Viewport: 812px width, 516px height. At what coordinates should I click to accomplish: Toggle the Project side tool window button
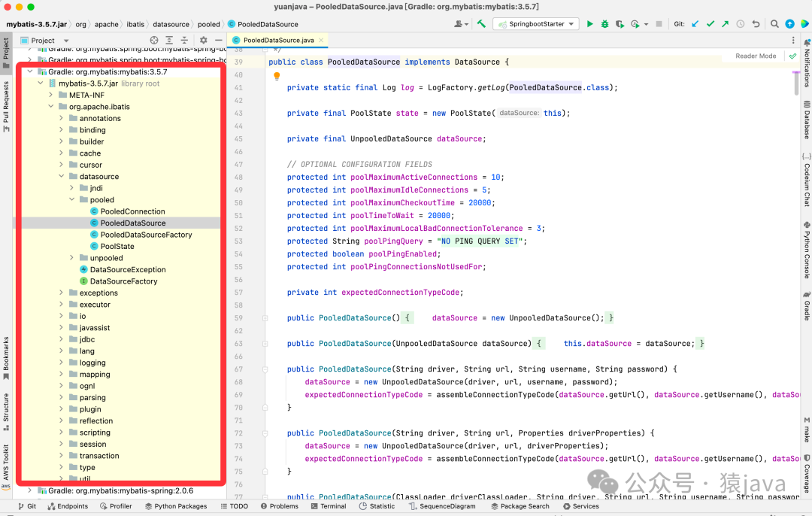[6, 53]
